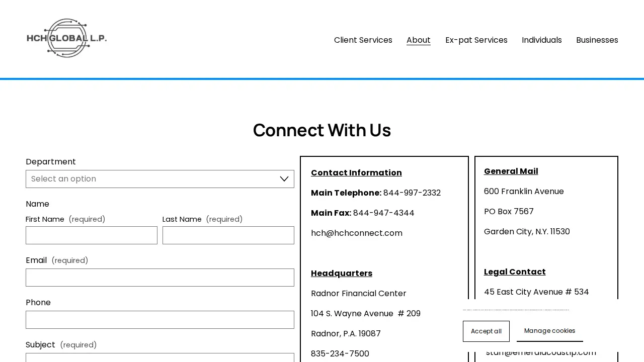Image resolution: width=644 pixels, height=362 pixels.
Task: Select headquarters phone 835-234-7500
Action: pyautogui.click(x=340, y=354)
